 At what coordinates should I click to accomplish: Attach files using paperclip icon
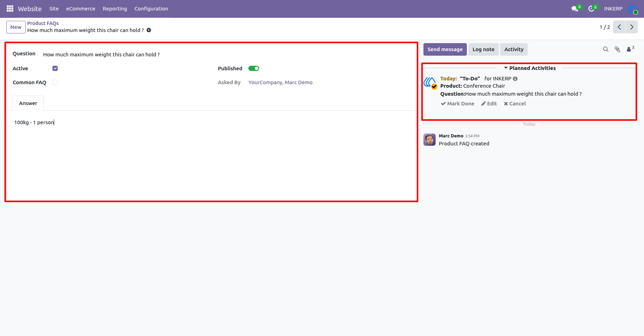tap(617, 49)
